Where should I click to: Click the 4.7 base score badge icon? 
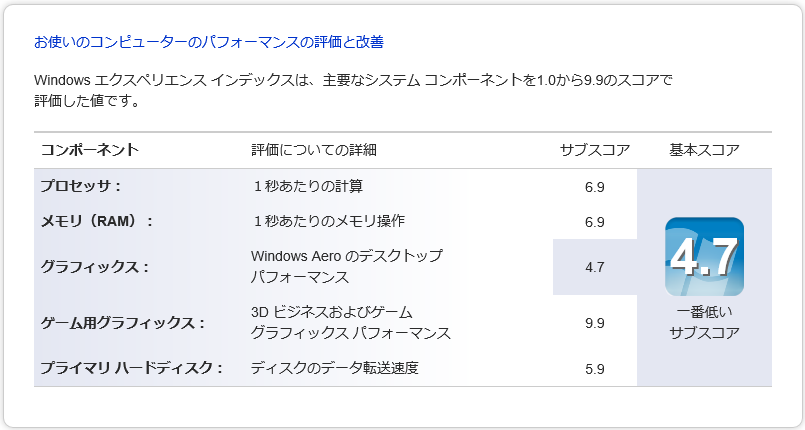pyautogui.click(x=704, y=257)
